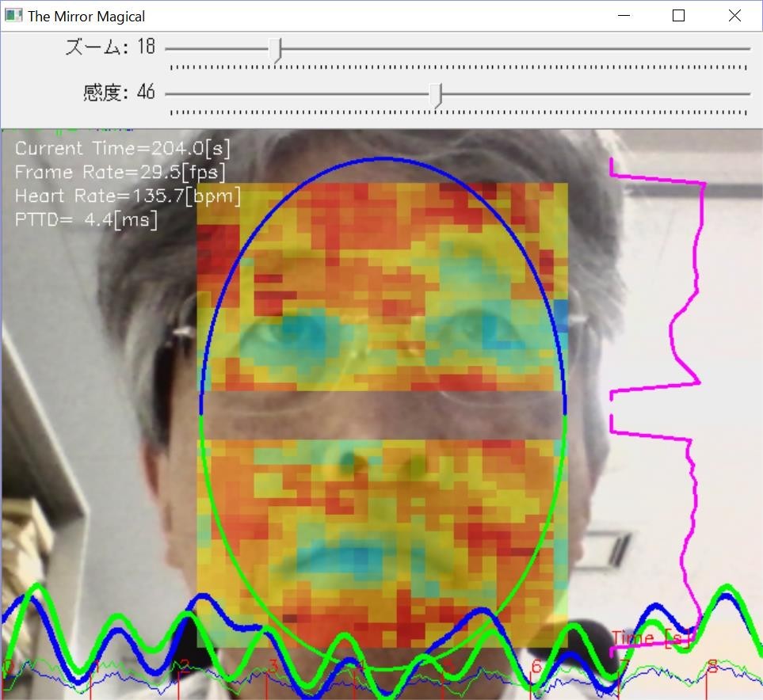Click the Frame Rate readout
Screen dimensions: 763x700
click(120, 172)
